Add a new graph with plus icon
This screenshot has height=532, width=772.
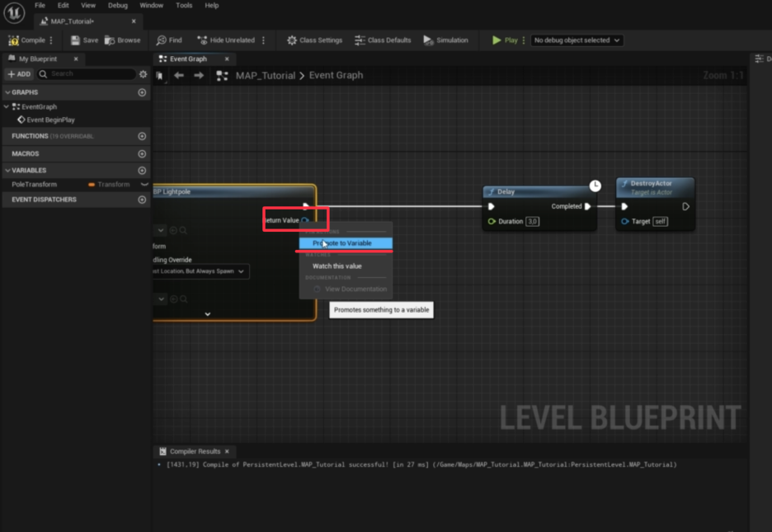point(142,92)
